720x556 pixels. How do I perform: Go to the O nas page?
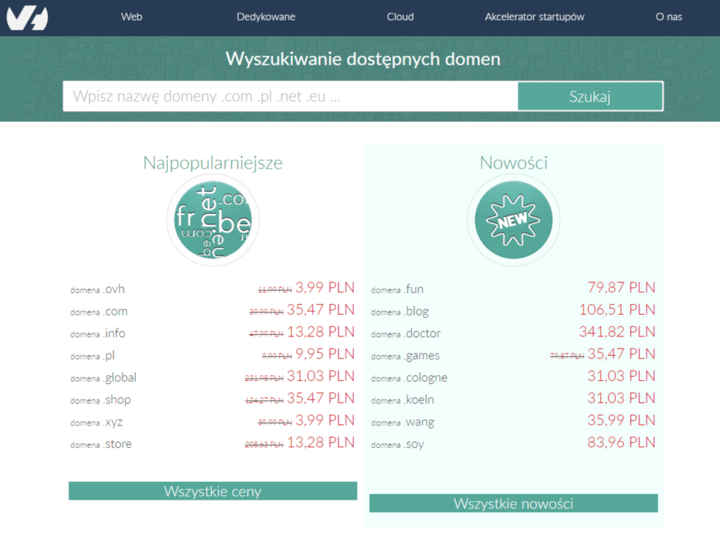tap(668, 17)
